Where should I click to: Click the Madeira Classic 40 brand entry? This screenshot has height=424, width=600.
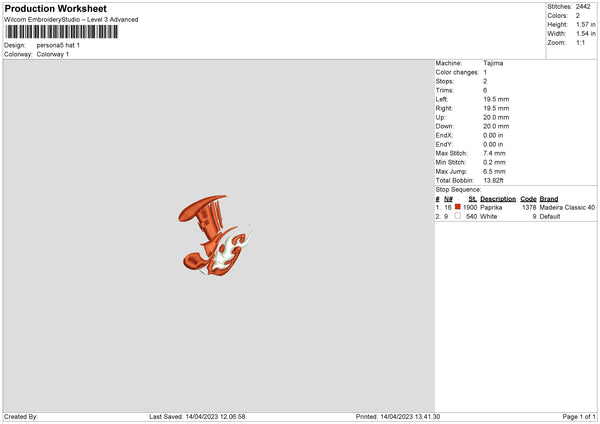567,207
